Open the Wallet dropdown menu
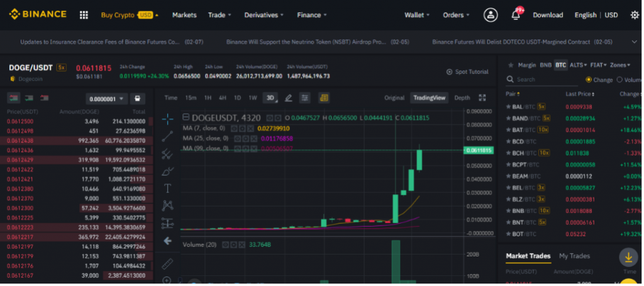 (418, 15)
